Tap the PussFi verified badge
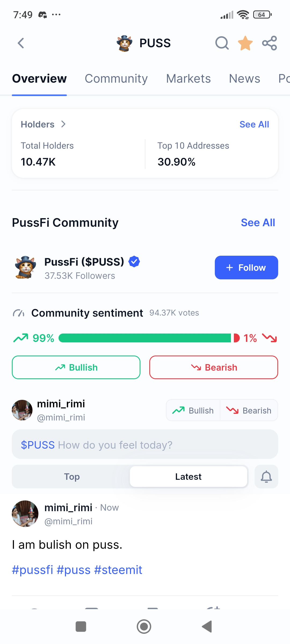Viewport: 290px width, 644px height. point(134,262)
